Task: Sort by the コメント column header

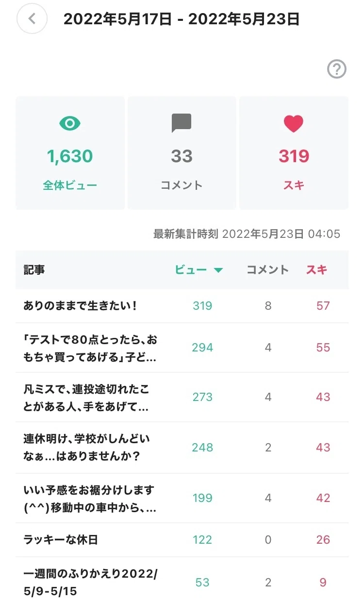Action: coord(268,270)
